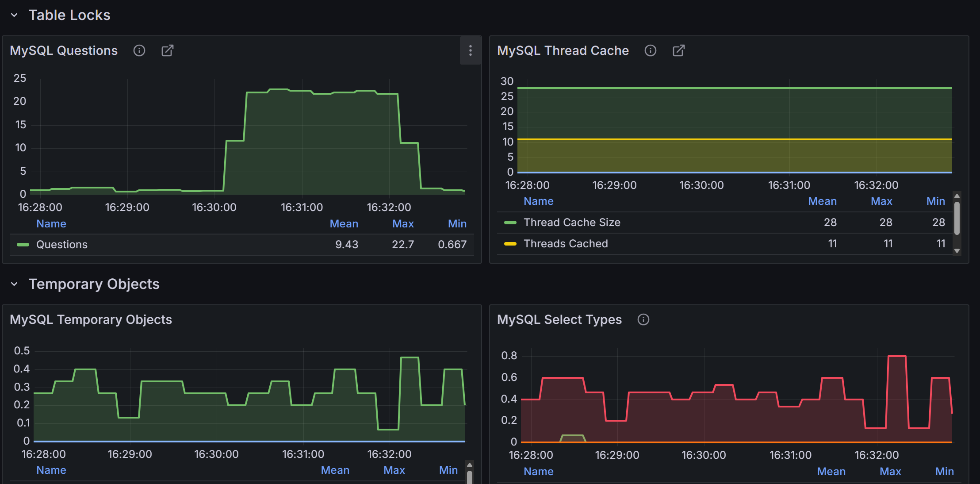Sort MySQL Questions legend by Max
This screenshot has width=980, height=484.
tap(403, 224)
